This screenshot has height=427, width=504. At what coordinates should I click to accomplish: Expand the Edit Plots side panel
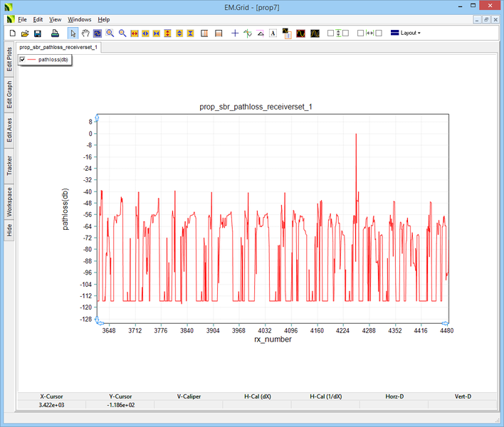pyautogui.click(x=9, y=60)
